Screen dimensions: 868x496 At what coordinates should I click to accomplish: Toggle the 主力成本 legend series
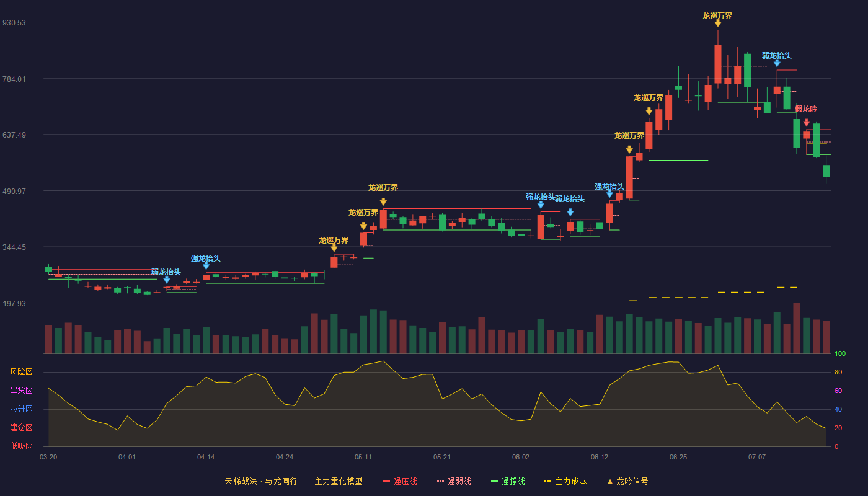[x=565, y=481]
